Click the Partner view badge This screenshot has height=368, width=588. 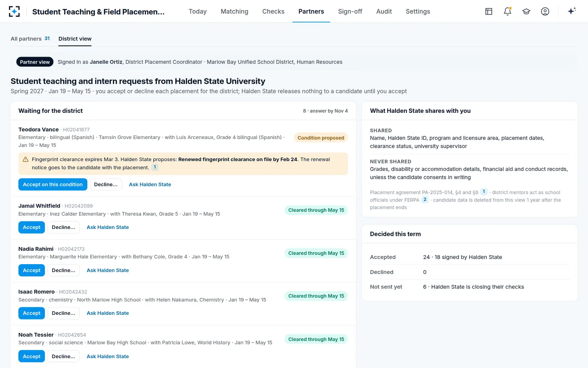click(35, 62)
